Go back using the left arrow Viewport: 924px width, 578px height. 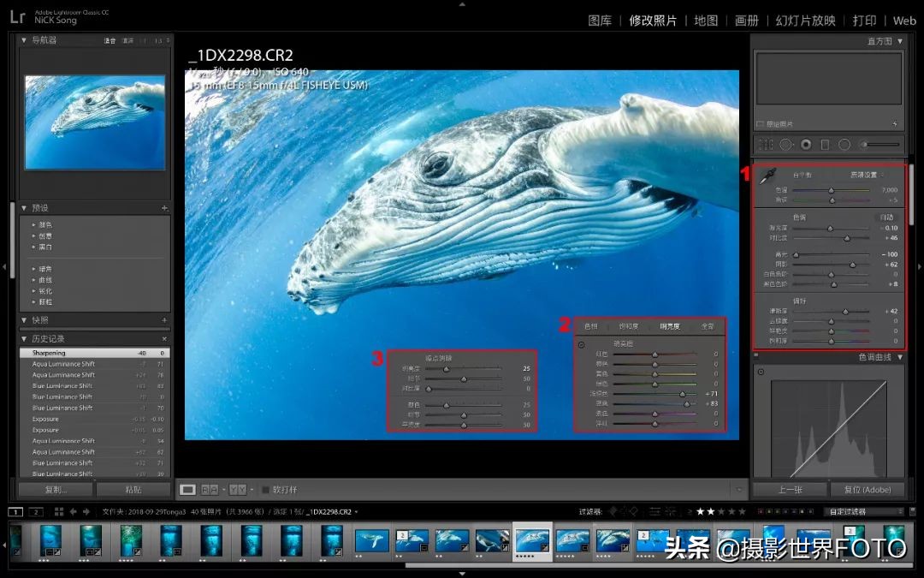click(73, 512)
